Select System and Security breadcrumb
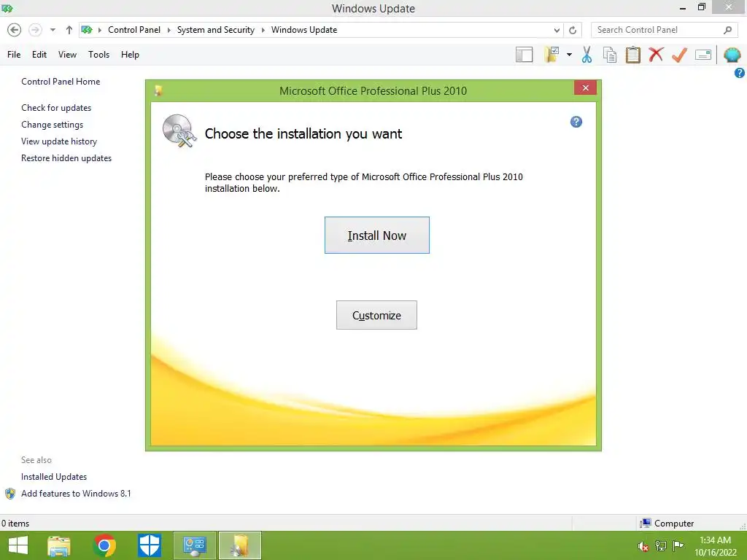The image size is (747, 560). [215, 30]
